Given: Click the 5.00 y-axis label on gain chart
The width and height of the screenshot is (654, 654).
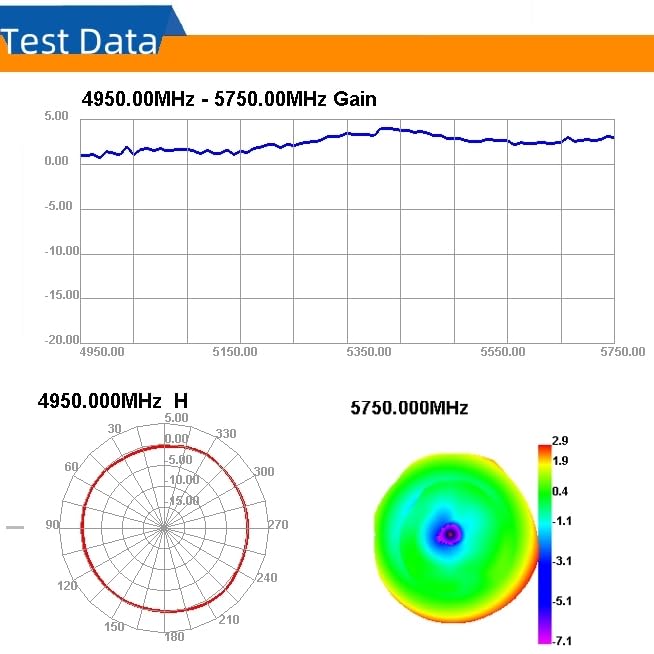Looking at the screenshot, I should pos(56,116).
